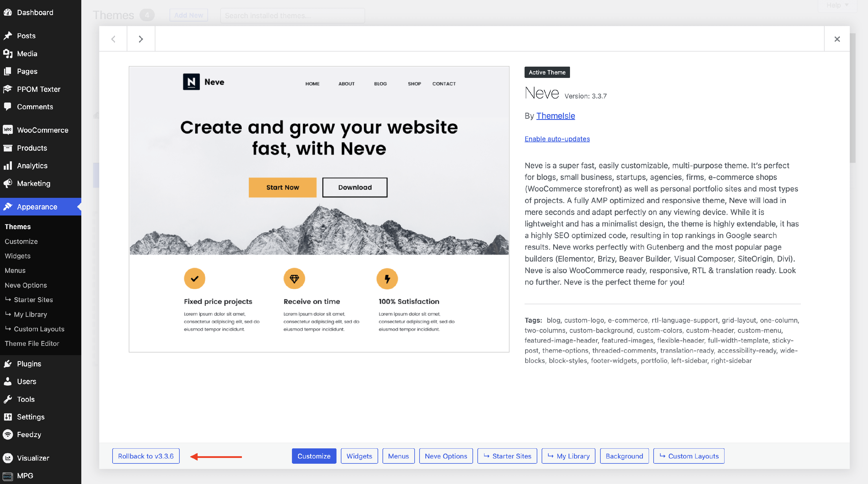
Task: Click the Analytics bar chart icon
Action: pyautogui.click(x=8, y=166)
